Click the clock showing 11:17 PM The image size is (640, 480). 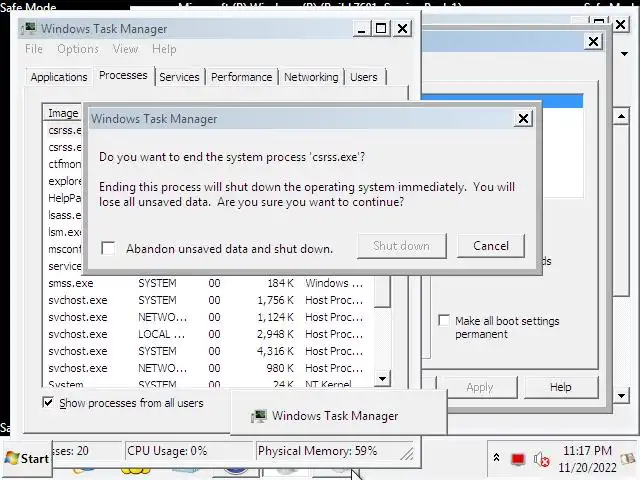click(x=587, y=451)
